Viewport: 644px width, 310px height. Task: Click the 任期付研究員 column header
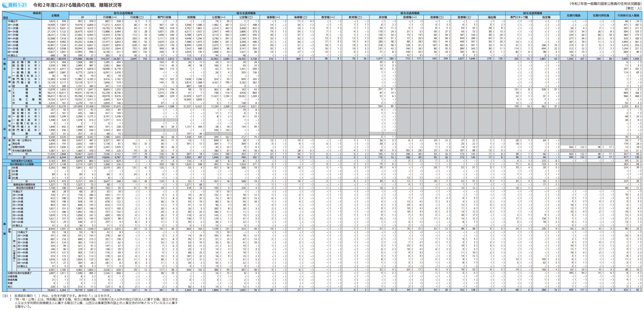(601, 15)
